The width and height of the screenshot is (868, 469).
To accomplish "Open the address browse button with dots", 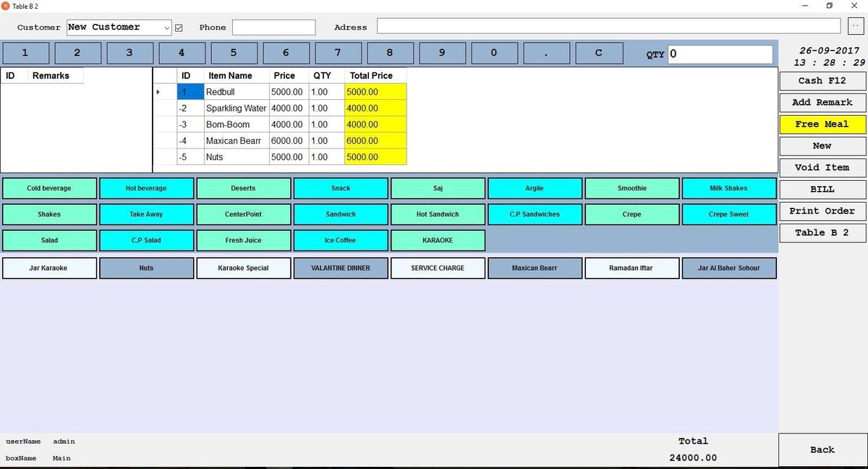I will [x=854, y=25].
